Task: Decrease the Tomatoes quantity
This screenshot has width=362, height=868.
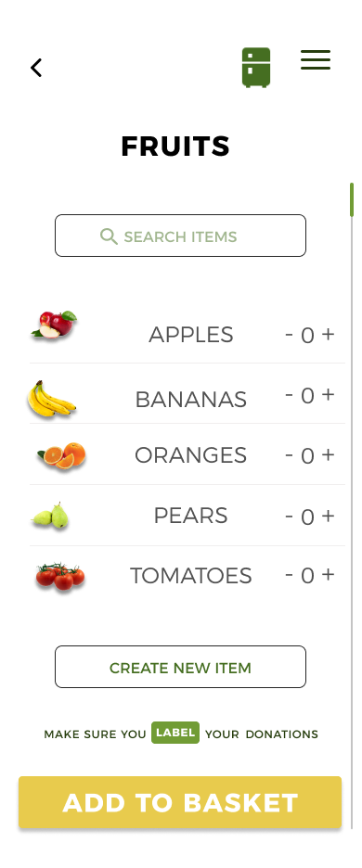Action: tap(289, 575)
